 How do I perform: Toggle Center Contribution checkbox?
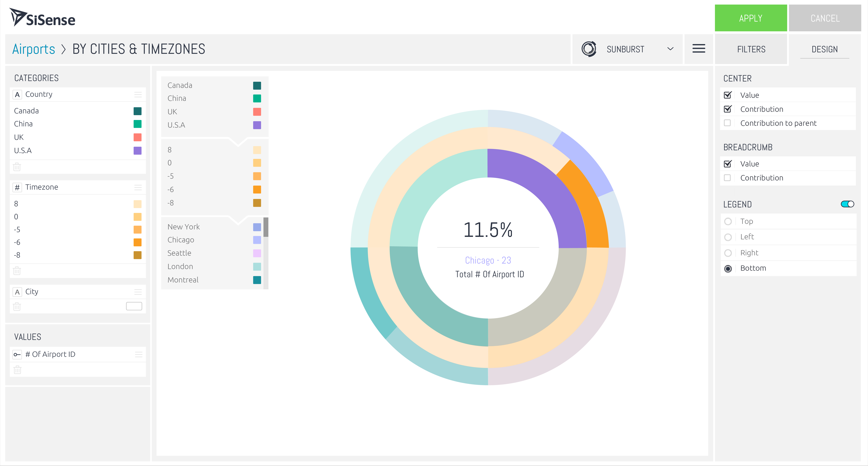click(727, 109)
